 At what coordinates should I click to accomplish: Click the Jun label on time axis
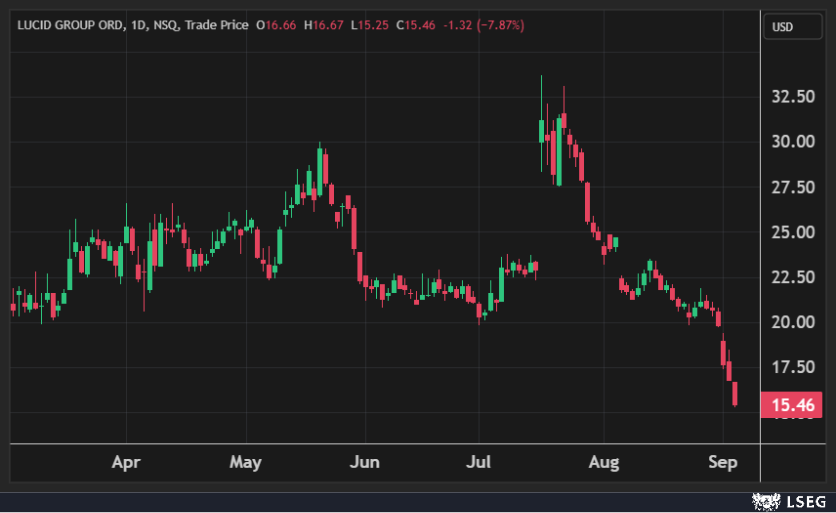tap(365, 463)
